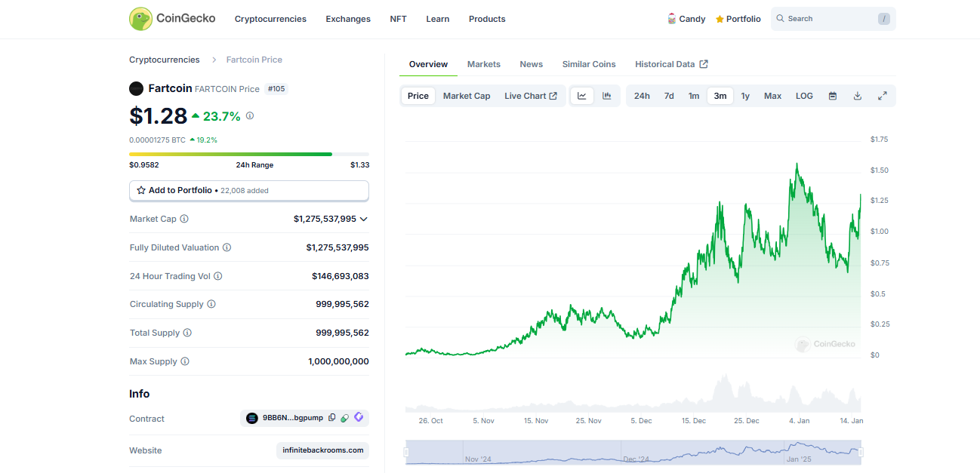This screenshot has width=980, height=473.
Task: Open the Exchanges nav dropdown
Action: [348, 19]
